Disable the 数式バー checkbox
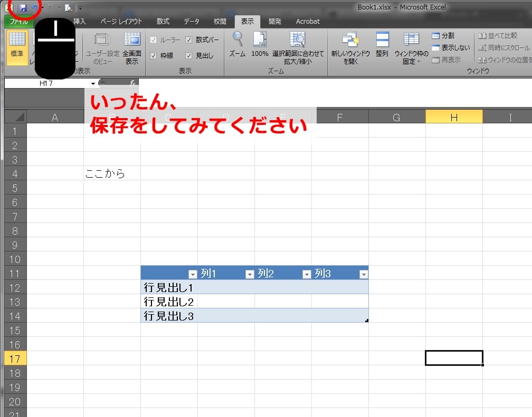532x417 pixels. pos(188,40)
